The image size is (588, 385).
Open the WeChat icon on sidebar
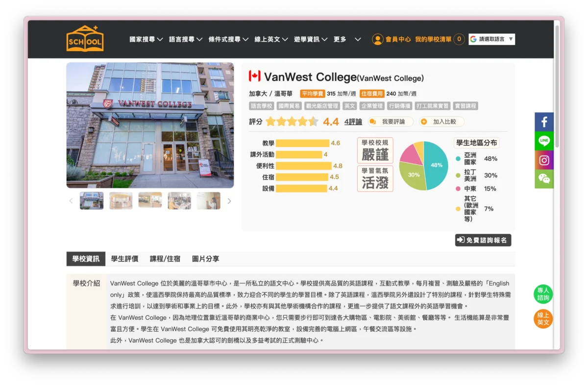[544, 179]
